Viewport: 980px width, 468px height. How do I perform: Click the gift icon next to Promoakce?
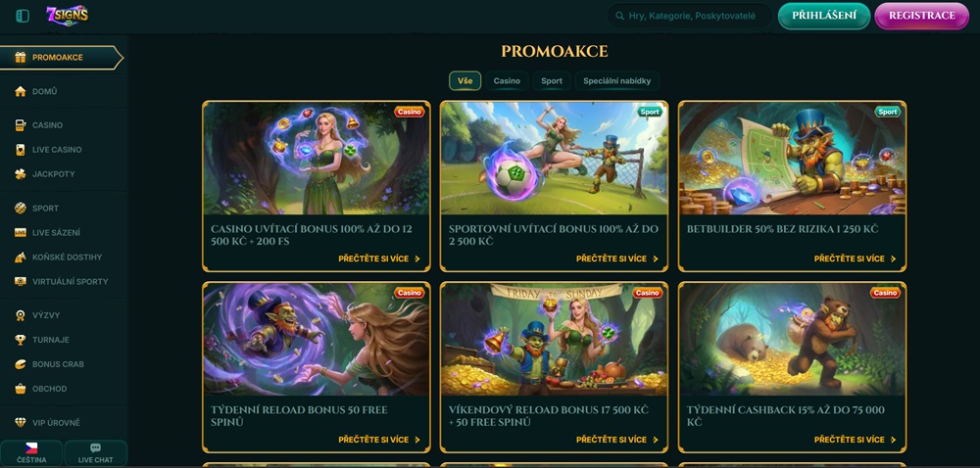click(x=21, y=58)
